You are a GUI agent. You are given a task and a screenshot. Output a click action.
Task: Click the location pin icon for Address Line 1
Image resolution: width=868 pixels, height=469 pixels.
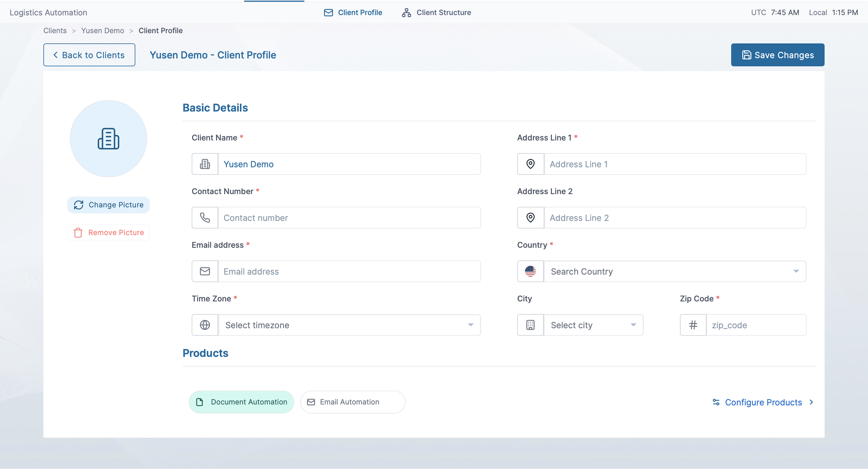coord(530,164)
